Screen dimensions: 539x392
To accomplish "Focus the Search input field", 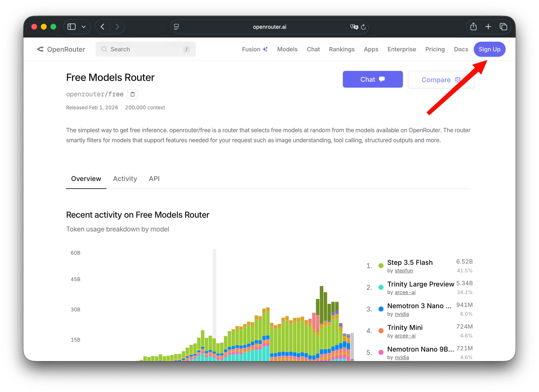I will pyautogui.click(x=145, y=49).
